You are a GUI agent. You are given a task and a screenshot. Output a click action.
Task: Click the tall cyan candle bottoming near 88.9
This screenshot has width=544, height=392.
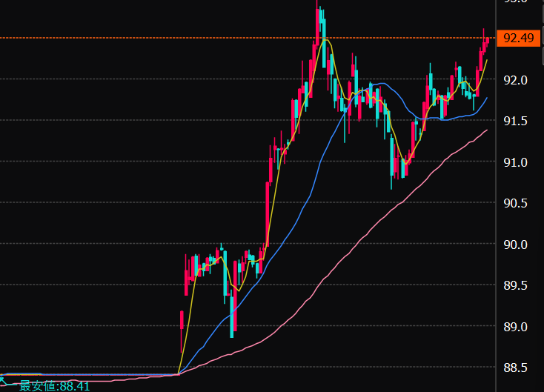[x=233, y=315]
